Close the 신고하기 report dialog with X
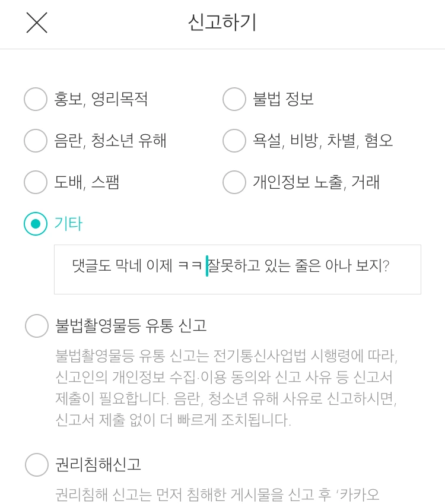Image resolution: width=445 pixels, height=504 pixels. [x=37, y=23]
